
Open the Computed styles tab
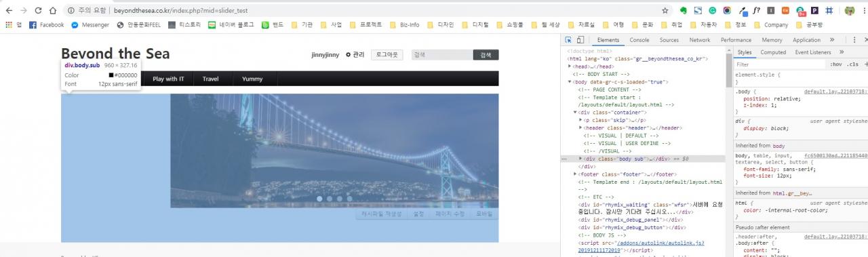pyautogui.click(x=773, y=52)
